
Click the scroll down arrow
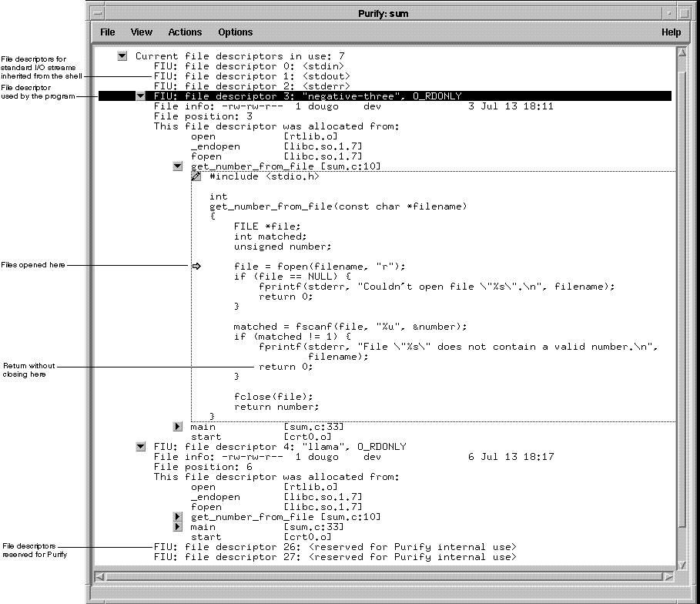[682, 565]
